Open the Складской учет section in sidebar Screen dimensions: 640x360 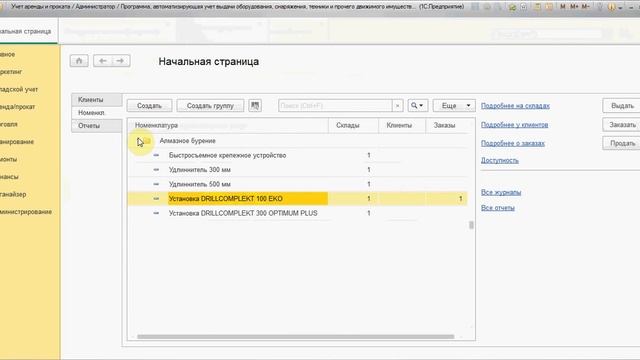(x=19, y=89)
